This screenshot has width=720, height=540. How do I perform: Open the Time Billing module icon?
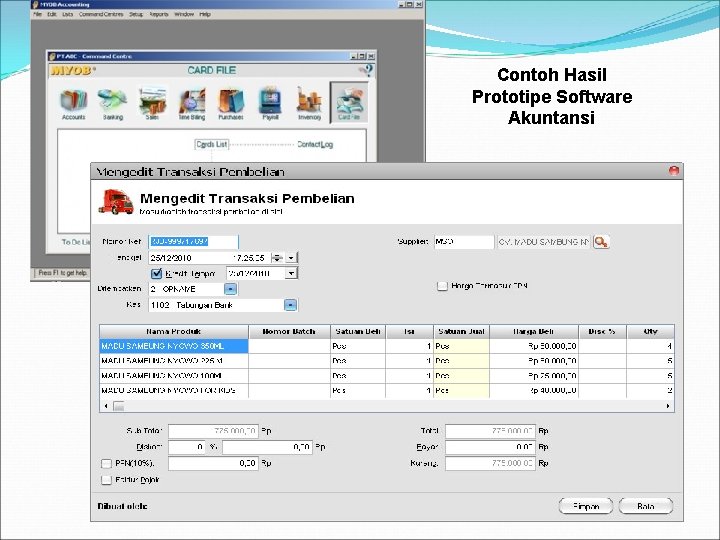click(192, 103)
